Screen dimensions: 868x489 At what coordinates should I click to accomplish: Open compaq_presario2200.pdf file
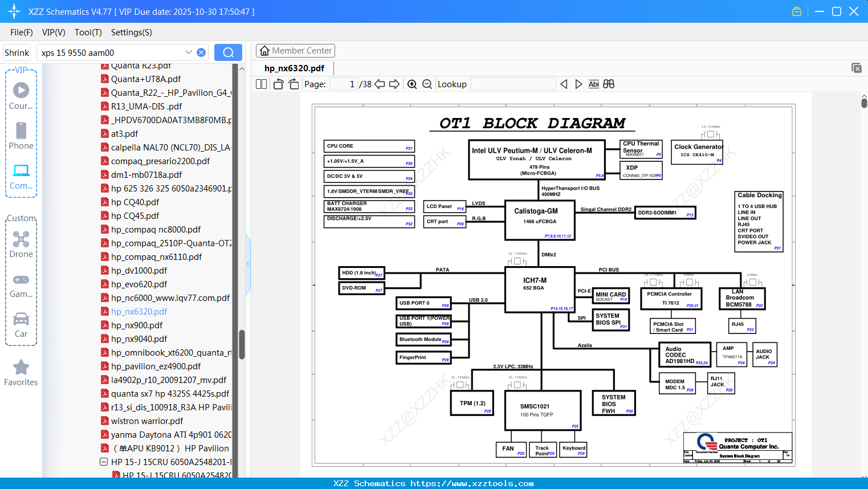[160, 161]
